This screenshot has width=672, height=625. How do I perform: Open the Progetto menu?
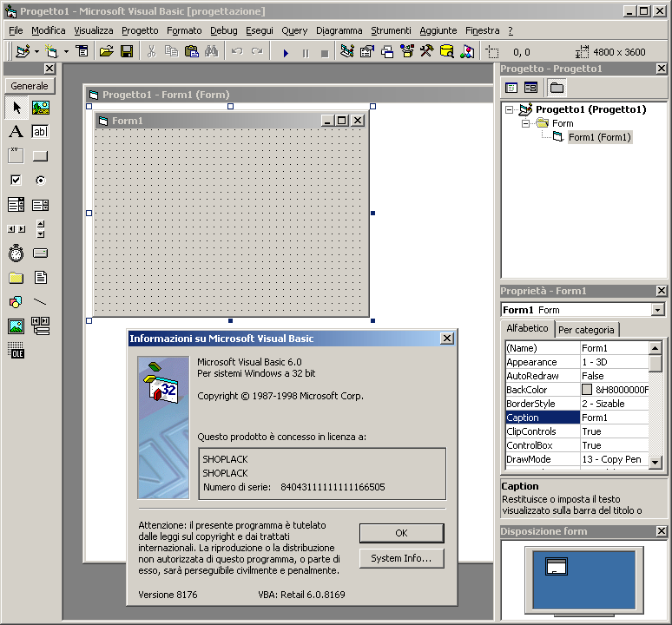pyautogui.click(x=140, y=31)
